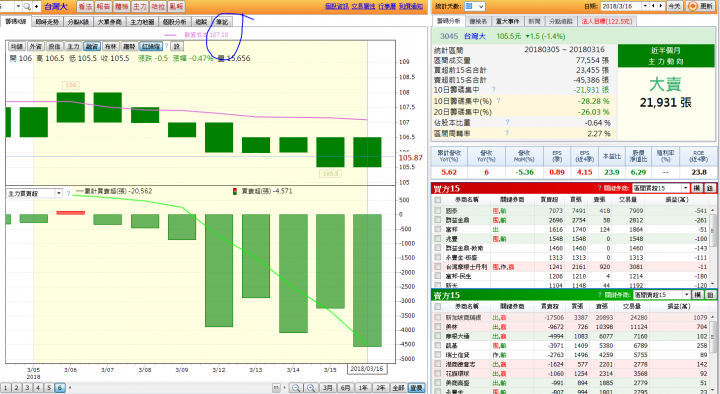Tick select-all checkbox in 買方15 header
This screenshot has width=720, height=394.
[438, 200]
